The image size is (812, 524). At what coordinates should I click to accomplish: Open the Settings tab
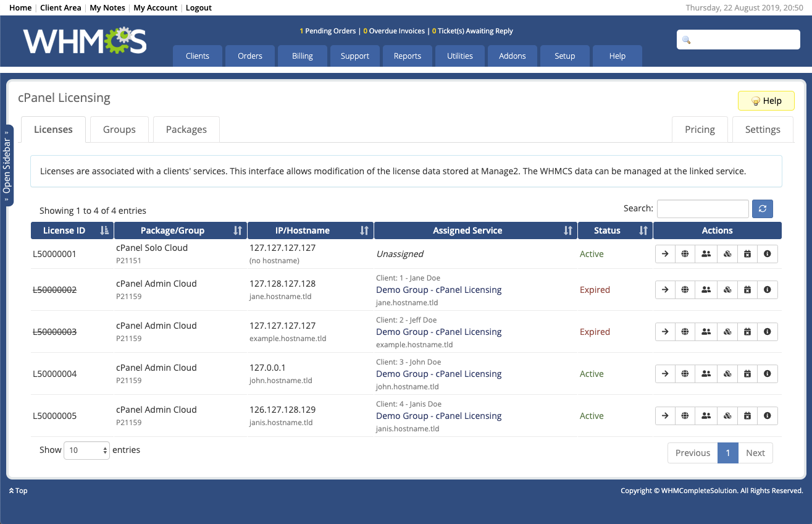pos(763,129)
